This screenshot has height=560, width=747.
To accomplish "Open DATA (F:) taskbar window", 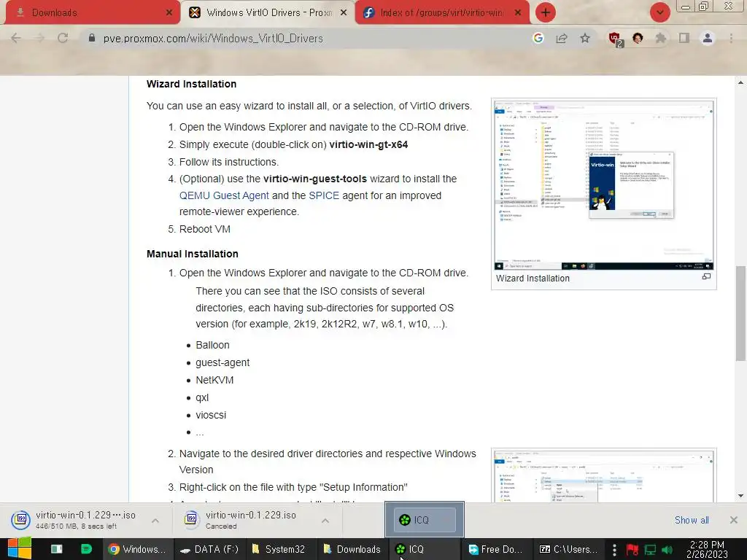I will (209, 549).
